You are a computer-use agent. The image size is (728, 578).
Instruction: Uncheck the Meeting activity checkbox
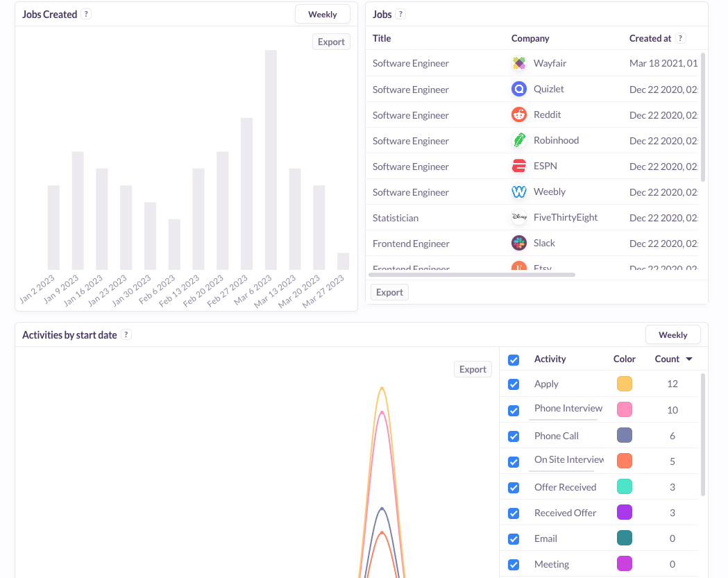(514, 565)
